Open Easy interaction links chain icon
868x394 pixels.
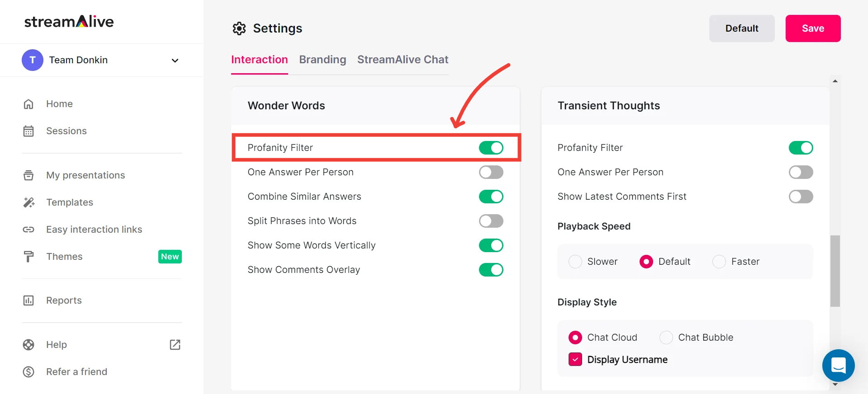pyautogui.click(x=28, y=230)
